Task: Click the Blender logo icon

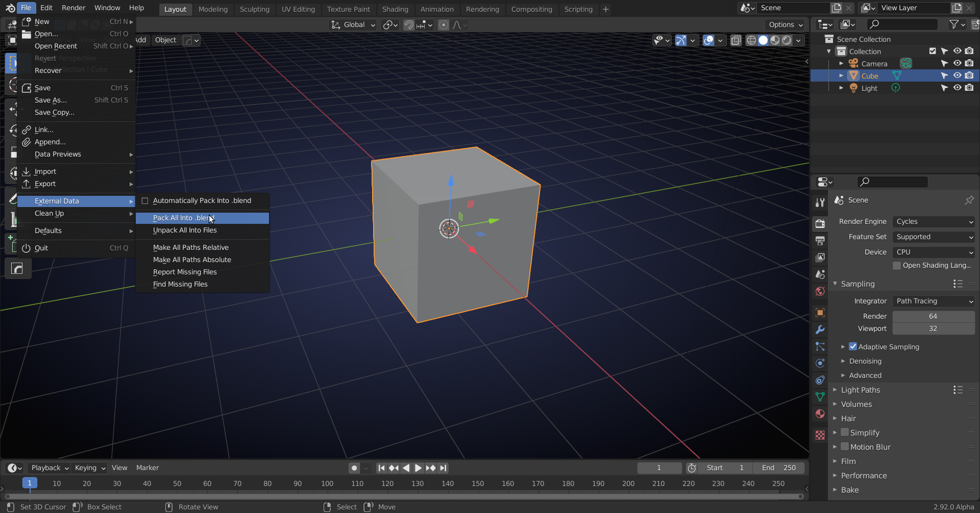Action: point(10,8)
